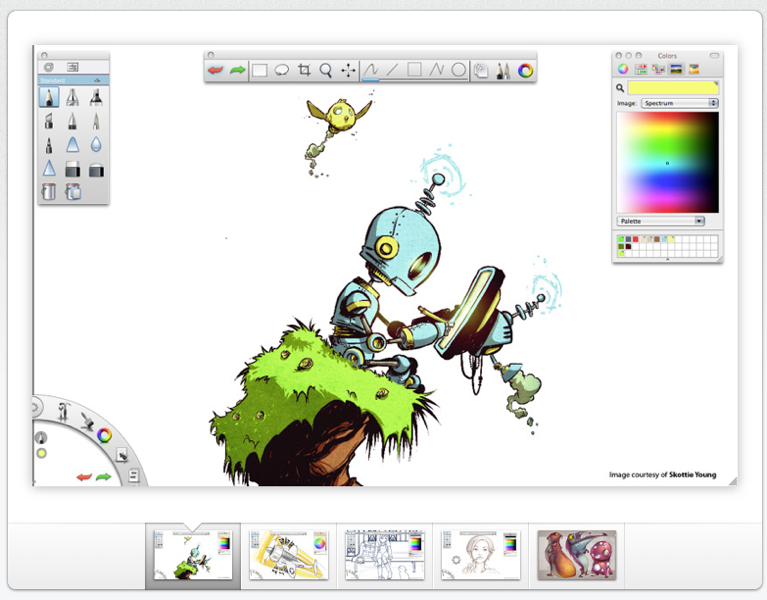
Task: Click yellow current color dot in lagoon
Action: pos(42,453)
